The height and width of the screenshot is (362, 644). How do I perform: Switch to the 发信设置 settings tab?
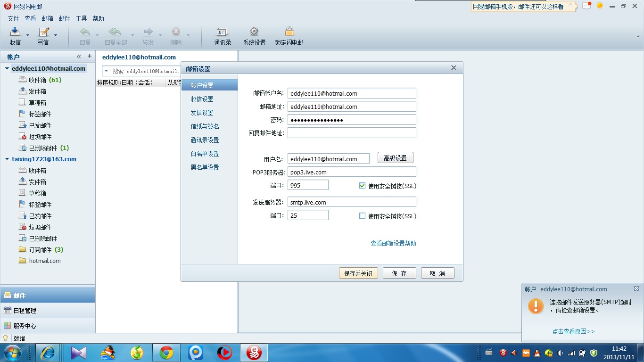(202, 113)
